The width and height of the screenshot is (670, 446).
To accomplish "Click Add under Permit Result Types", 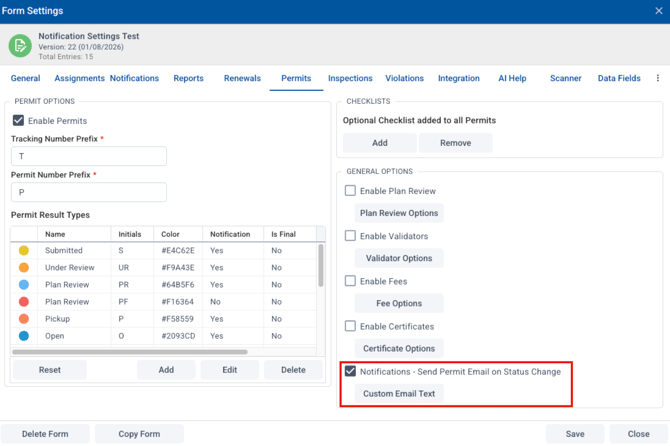I will (166, 370).
